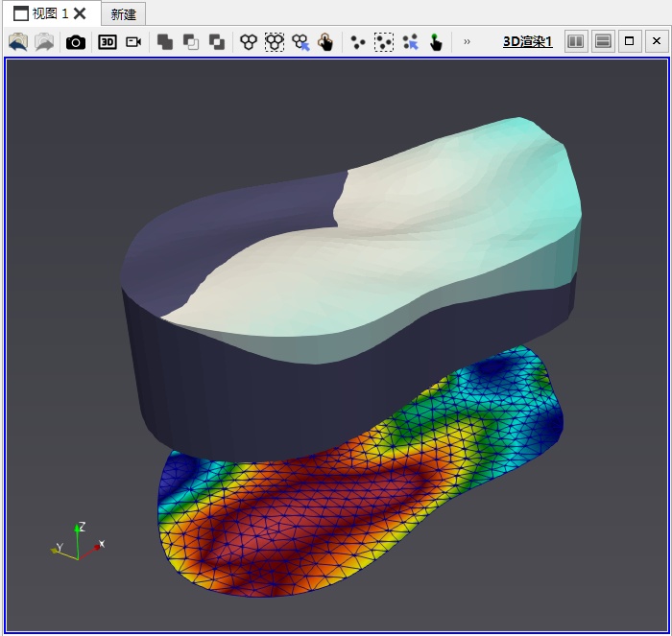
Task: Split the view horizontally
Action: [x=576, y=41]
